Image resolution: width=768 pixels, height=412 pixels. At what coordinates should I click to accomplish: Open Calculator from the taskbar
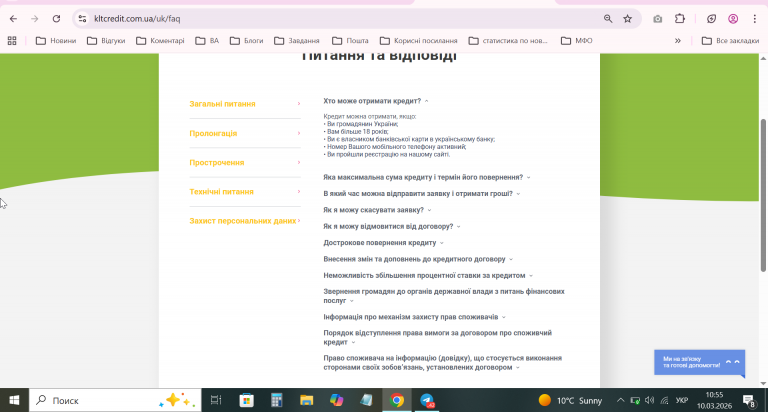[277, 400]
